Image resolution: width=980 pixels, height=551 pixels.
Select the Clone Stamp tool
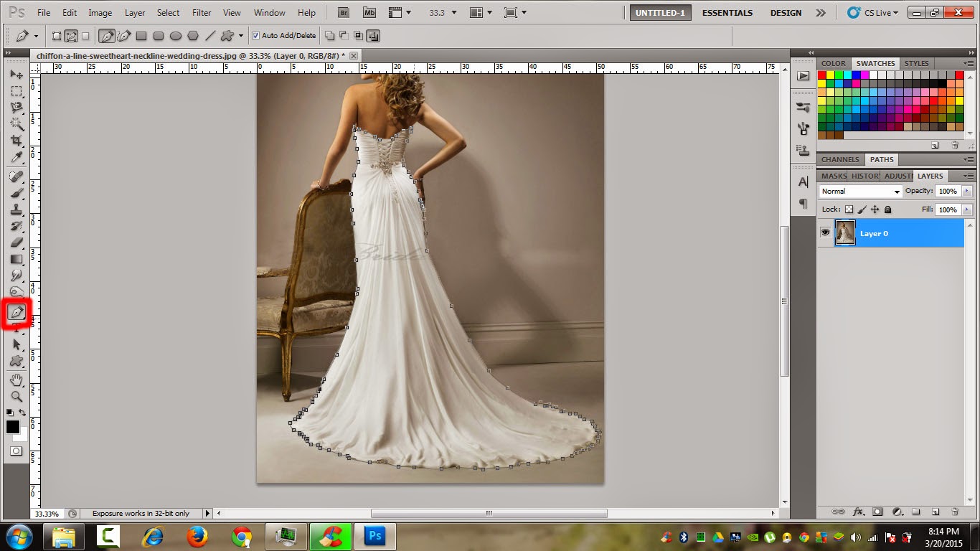(x=16, y=209)
